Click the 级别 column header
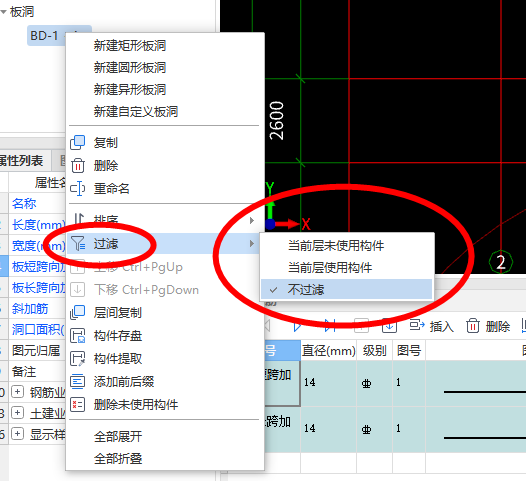This screenshot has height=481, width=526. 374,351
